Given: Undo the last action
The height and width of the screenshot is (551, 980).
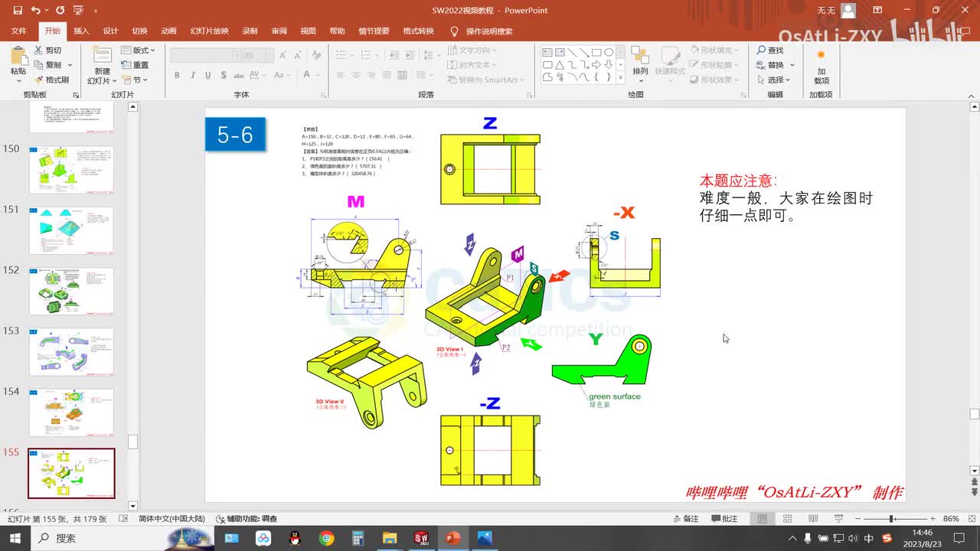Looking at the screenshot, I should 36,11.
